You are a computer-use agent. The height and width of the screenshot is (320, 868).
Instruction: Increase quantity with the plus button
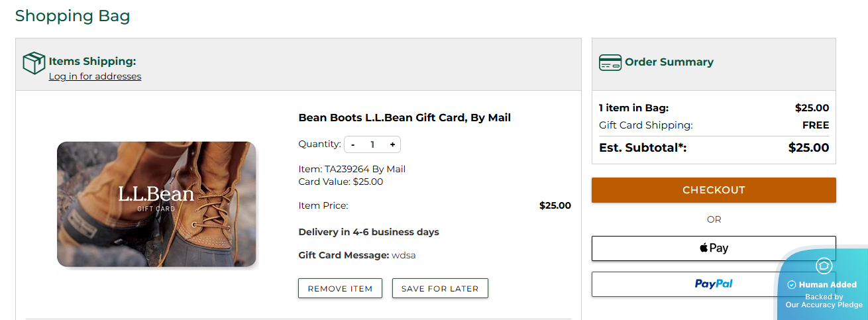pyautogui.click(x=392, y=144)
